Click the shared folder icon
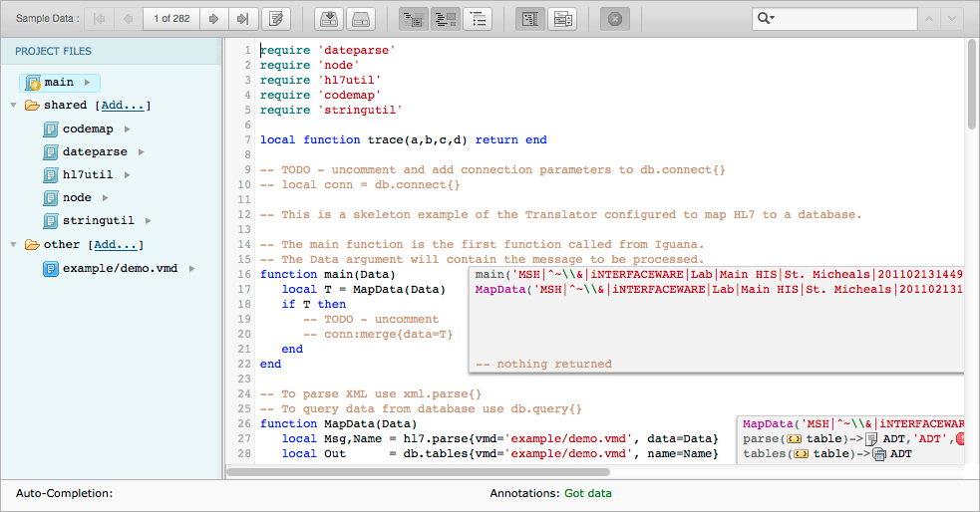 point(32,106)
